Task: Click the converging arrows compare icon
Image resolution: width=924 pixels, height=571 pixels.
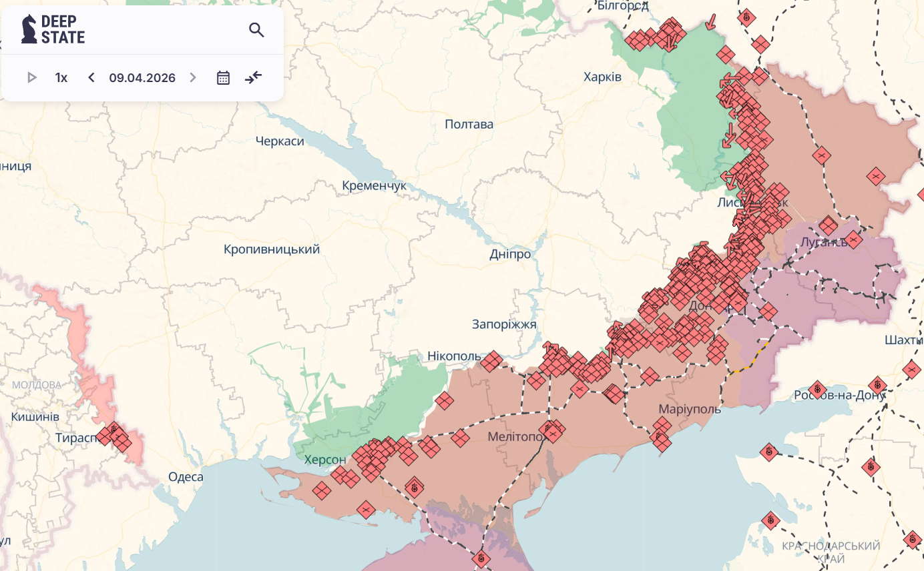Action: pyautogui.click(x=253, y=77)
